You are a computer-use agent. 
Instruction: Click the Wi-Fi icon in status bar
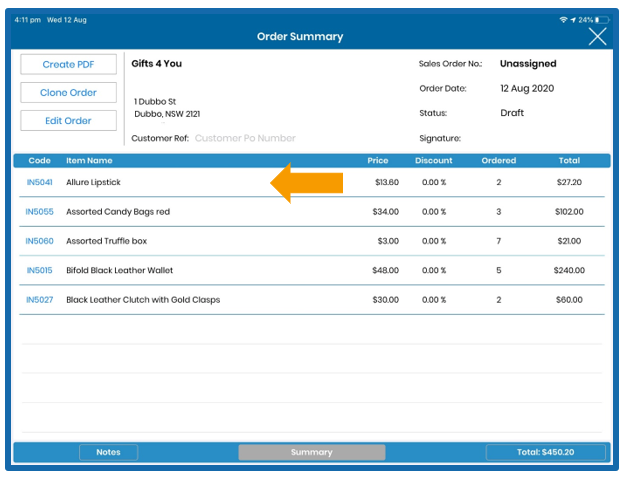point(563,20)
